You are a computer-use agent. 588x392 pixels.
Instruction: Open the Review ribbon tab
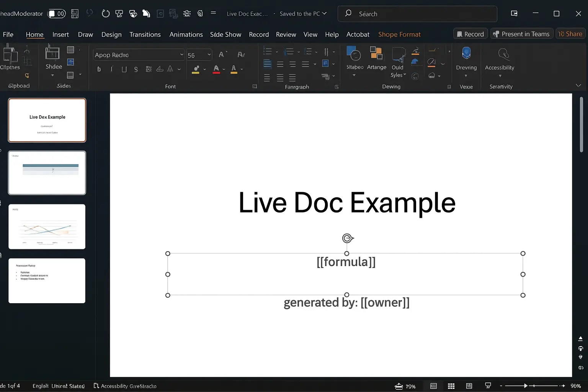(286, 34)
